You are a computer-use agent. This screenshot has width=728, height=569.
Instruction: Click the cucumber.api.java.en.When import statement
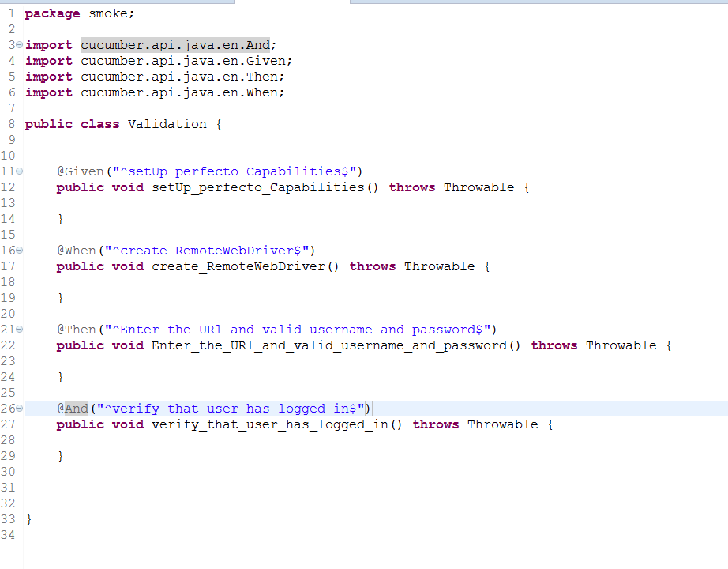(x=182, y=92)
